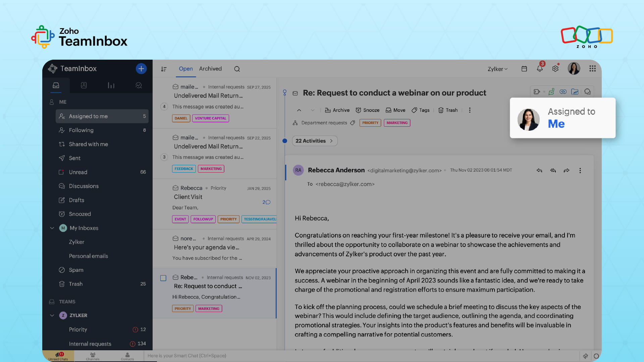This screenshot has height=362, width=644.
Task: Click the Snooze button
Action: (x=368, y=110)
